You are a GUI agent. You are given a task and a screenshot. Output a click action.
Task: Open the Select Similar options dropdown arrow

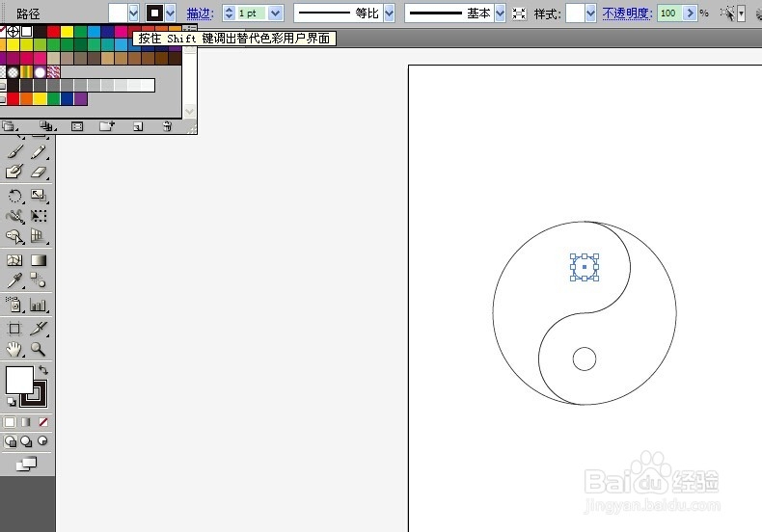click(x=741, y=13)
